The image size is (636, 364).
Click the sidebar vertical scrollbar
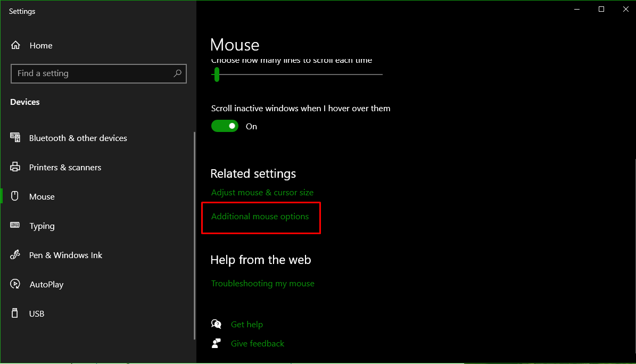[x=195, y=235]
